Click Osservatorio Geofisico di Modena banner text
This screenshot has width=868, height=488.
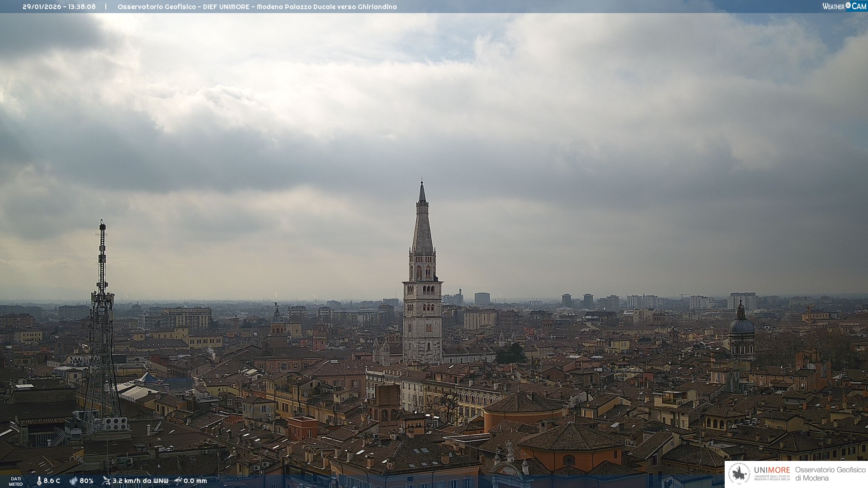[x=830, y=474]
